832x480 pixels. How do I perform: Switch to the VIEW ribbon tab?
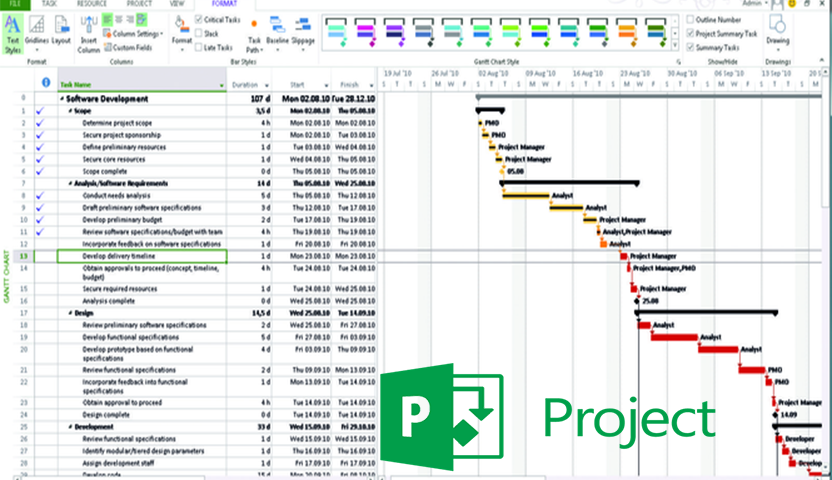pos(177,4)
